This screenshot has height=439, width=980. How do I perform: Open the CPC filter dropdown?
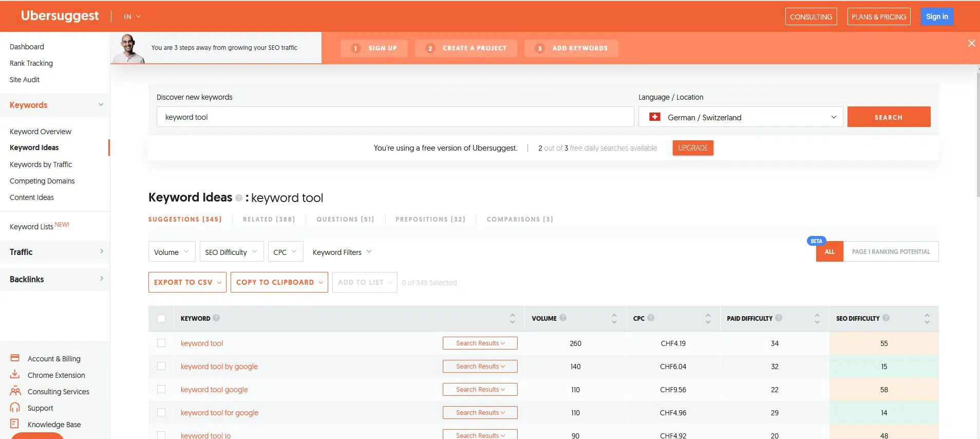tap(285, 252)
